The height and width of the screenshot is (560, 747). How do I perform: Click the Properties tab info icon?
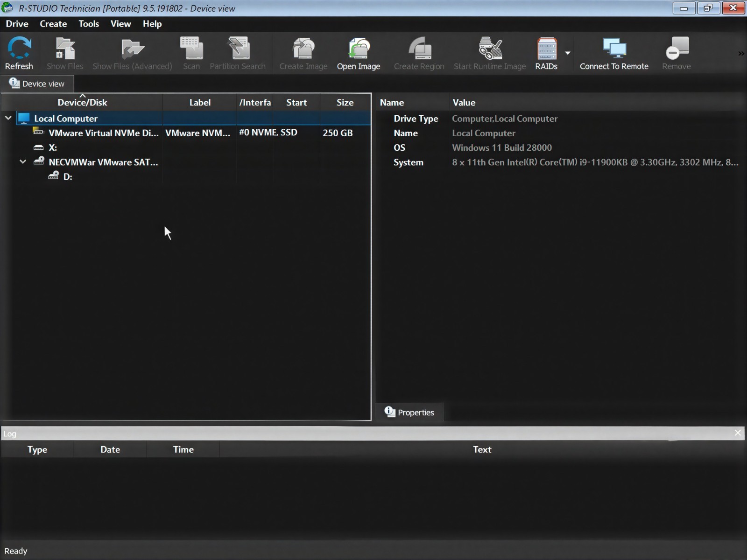pos(390,412)
